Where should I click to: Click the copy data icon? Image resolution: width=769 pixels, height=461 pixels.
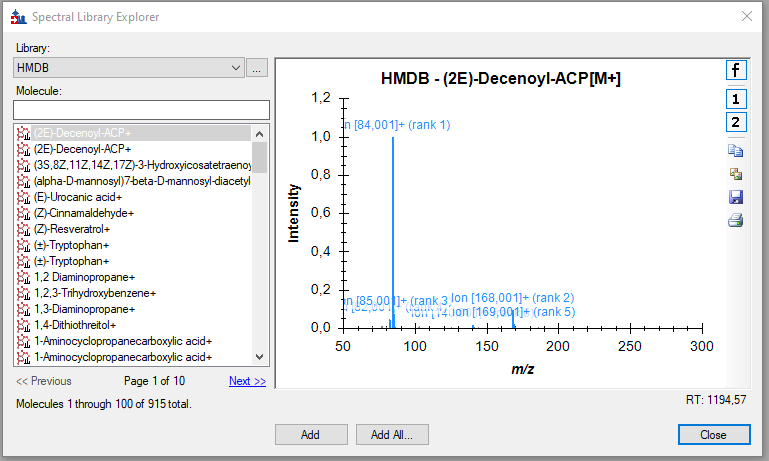736,152
